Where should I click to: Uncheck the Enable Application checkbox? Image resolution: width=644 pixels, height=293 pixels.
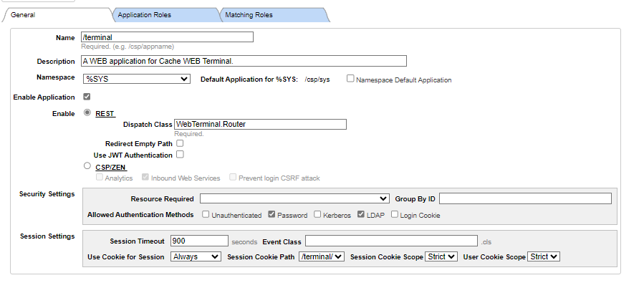coord(87,97)
